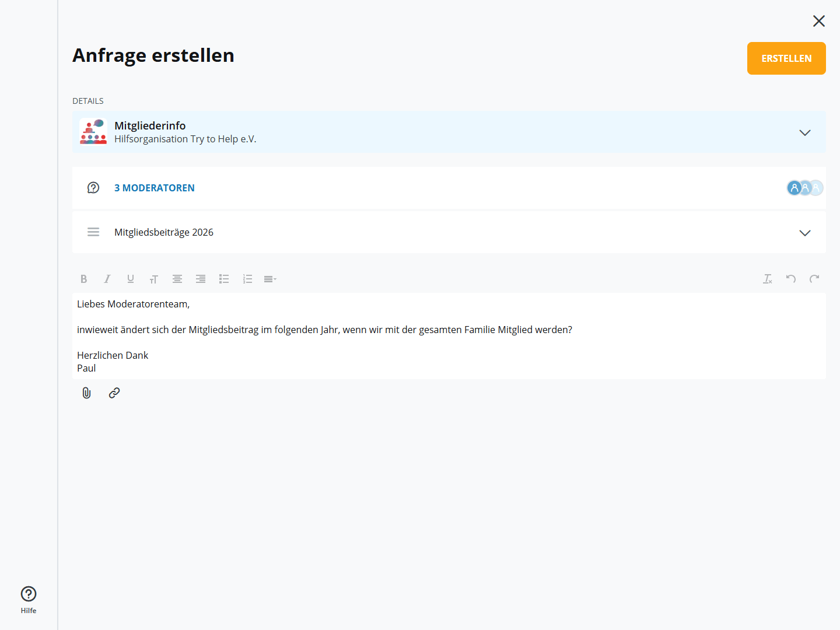Toggle underline text formatting
840x630 pixels.
(x=131, y=279)
